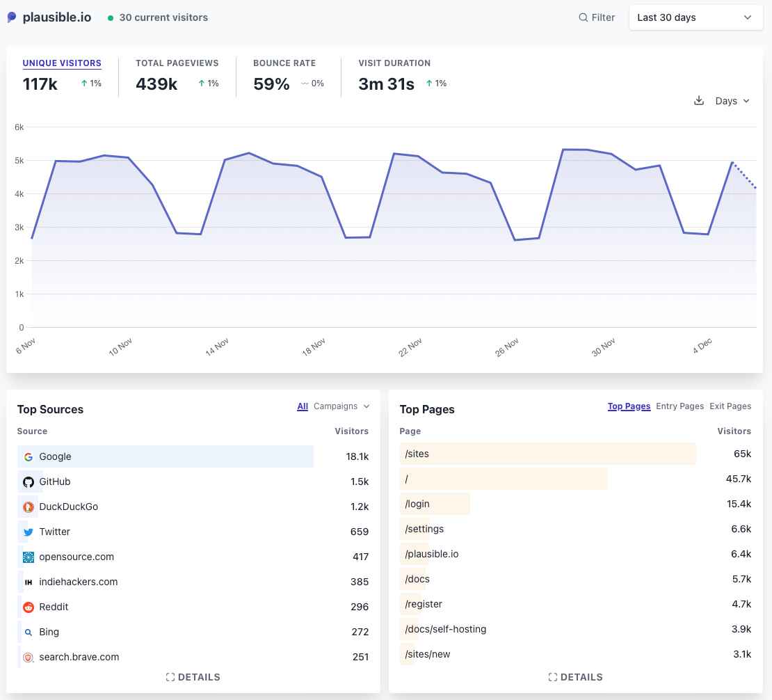Open the /docs/self-hosting page link
Image resolution: width=772 pixels, height=700 pixels.
pos(446,629)
